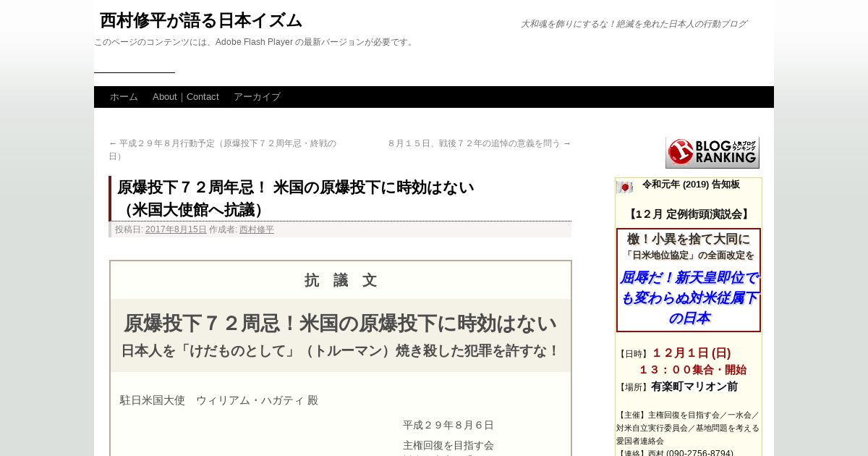This screenshot has width=868, height=456.
Task: Click 【１２月 定例街頭演説会】 text
Action: 689,214
